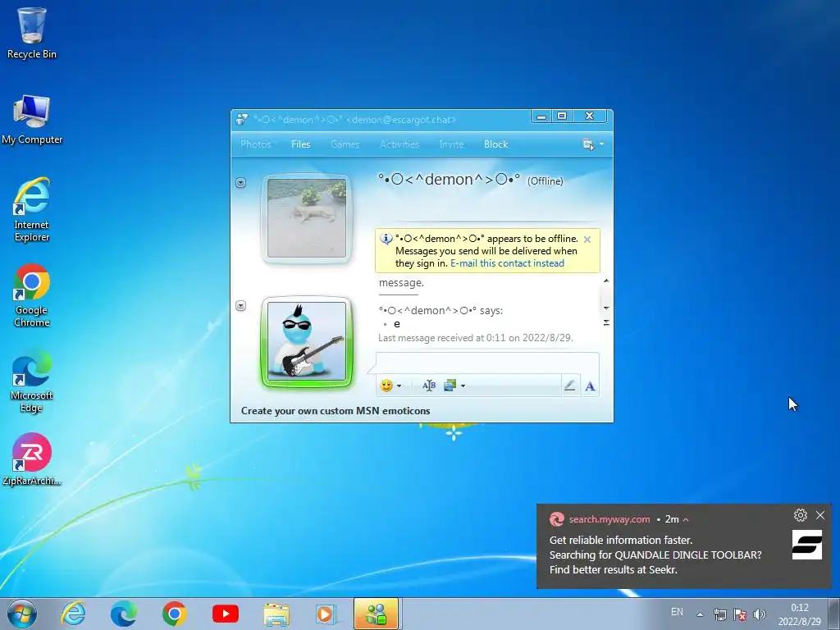Click E-mail this contact instead link
The height and width of the screenshot is (630, 840).
(507, 263)
